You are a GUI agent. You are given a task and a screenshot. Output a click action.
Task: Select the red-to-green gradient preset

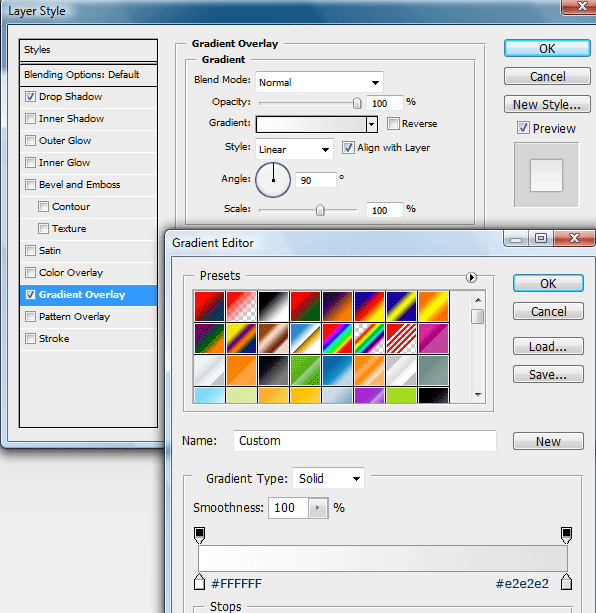click(x=306, y=306)
